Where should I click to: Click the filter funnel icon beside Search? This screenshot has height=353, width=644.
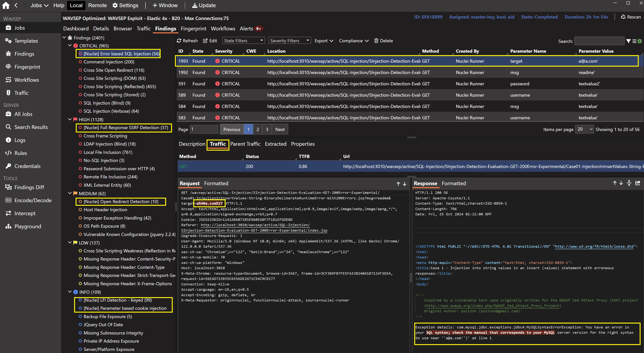coord(628,41)
